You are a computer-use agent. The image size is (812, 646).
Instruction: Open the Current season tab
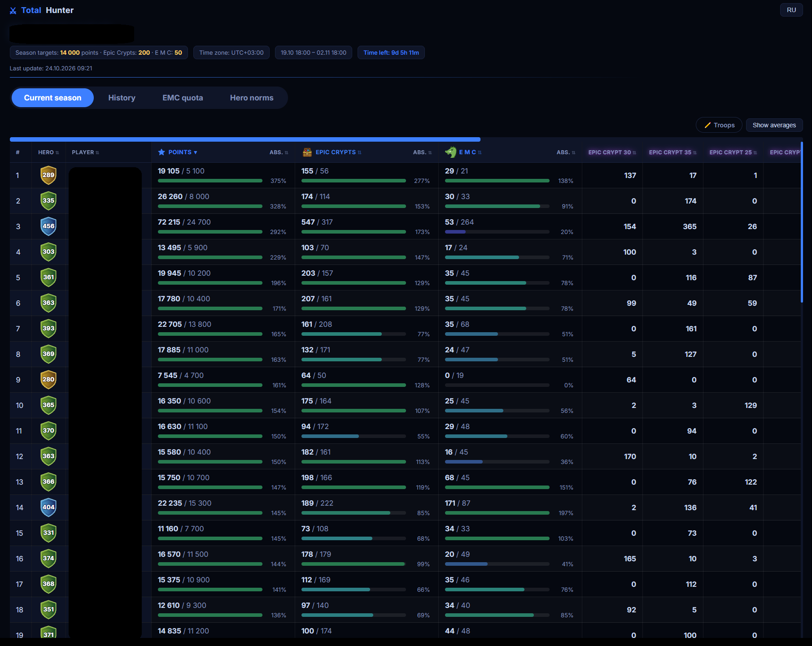tap(52, 98)
